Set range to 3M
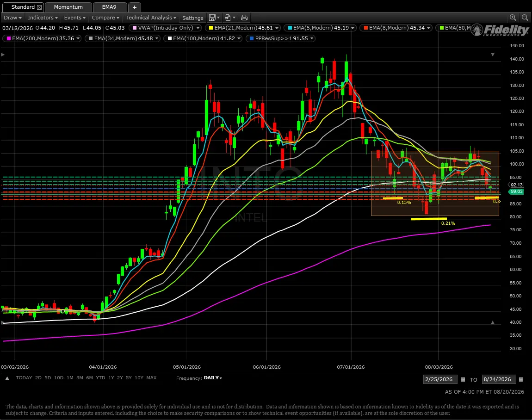Image resolution: width=532 pixels, height=420 pixels. click(80, 377)
